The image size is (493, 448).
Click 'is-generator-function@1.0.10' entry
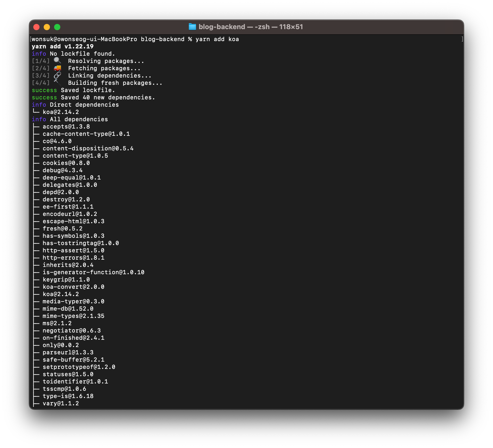click(94, 272)
